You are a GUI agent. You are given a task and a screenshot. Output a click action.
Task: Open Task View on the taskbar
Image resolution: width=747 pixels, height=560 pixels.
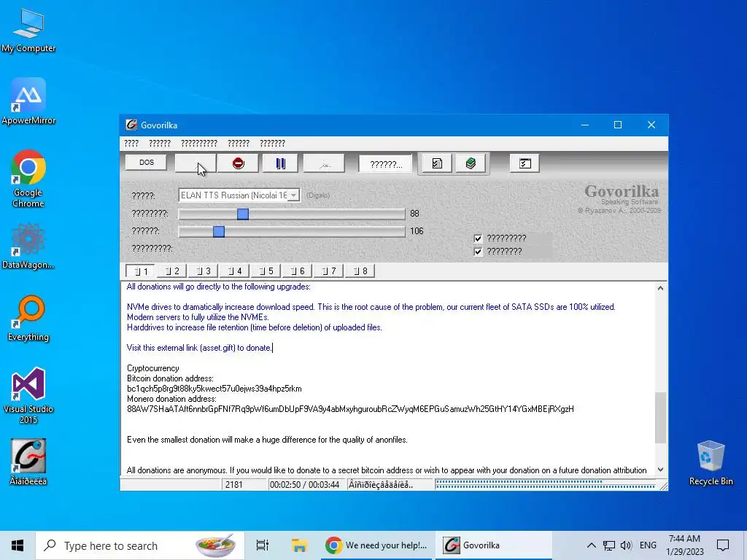coord(263,545)
